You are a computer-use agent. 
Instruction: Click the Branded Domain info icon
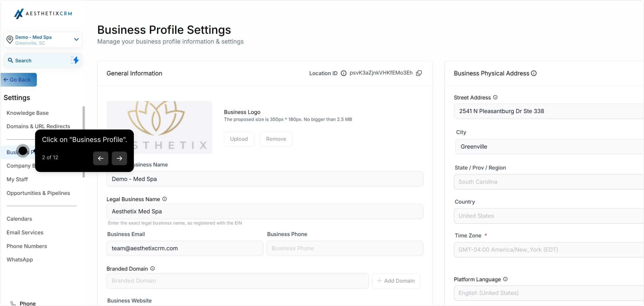point(153,269)
